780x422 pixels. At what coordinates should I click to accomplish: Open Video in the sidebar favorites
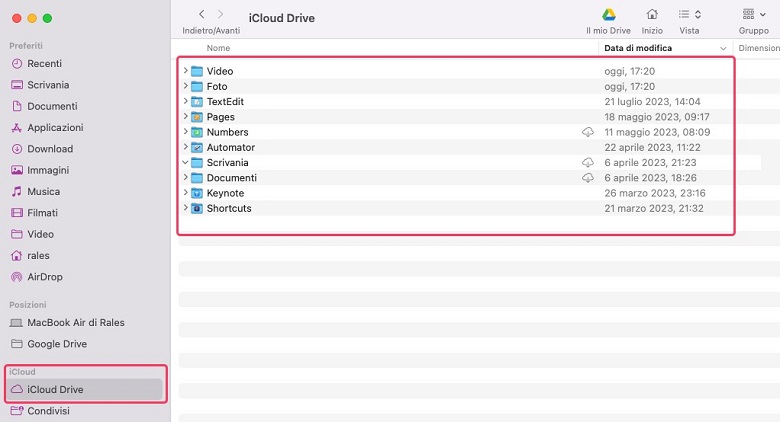tap(32, 234)
